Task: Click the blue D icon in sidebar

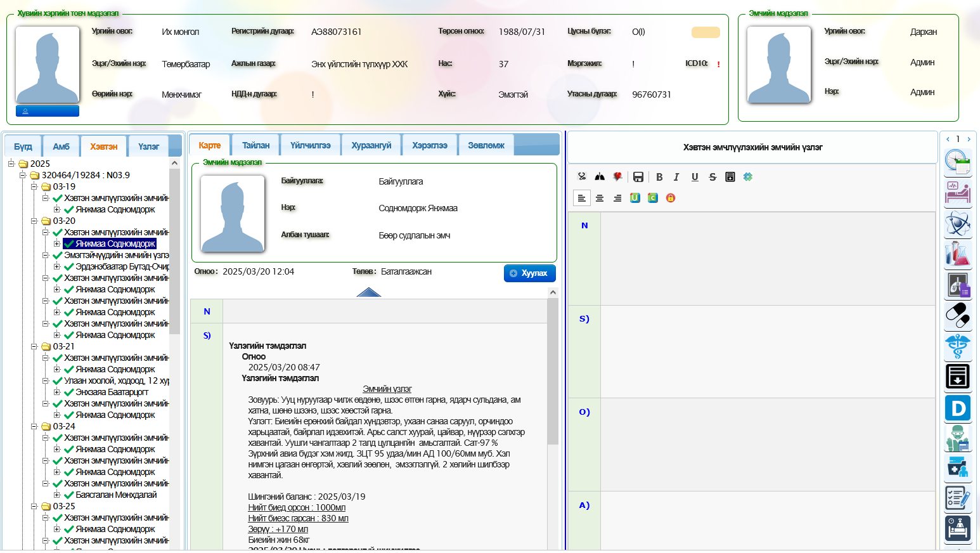Action: tap(957, 408)
